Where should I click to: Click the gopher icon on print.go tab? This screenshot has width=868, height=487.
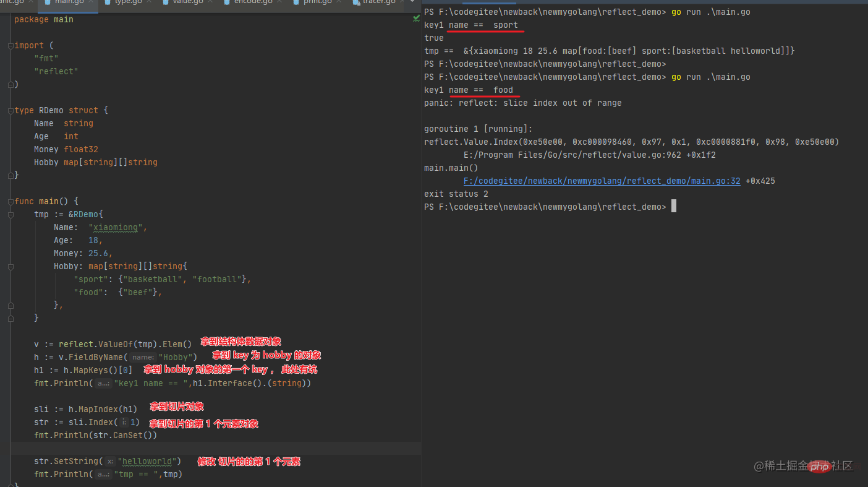[296, 2]
